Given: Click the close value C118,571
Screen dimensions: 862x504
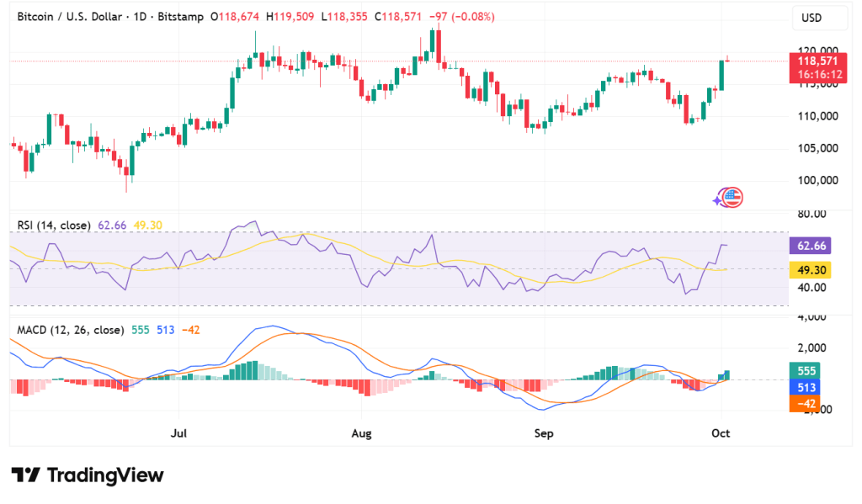Looking at the screenshot, I should coord(398,17).
